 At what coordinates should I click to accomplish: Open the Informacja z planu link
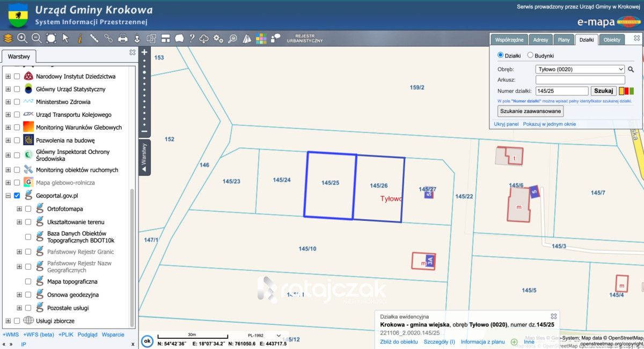click(483, 341)
